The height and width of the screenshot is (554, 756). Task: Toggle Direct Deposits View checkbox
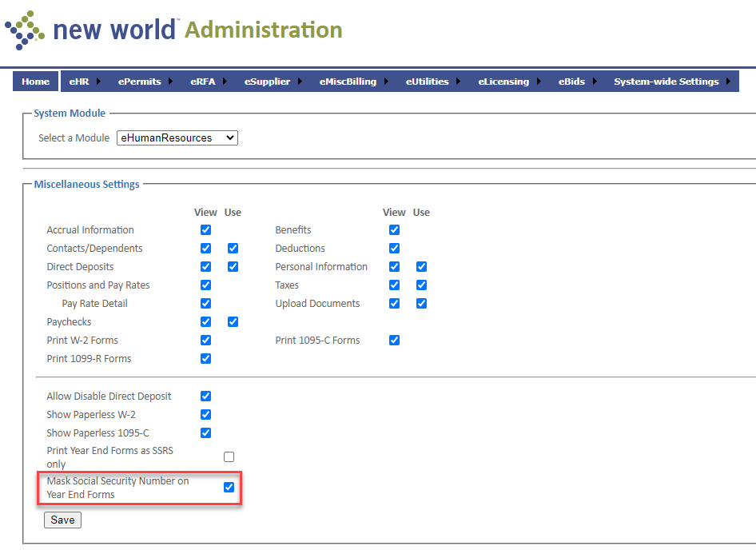coord(205,267)
